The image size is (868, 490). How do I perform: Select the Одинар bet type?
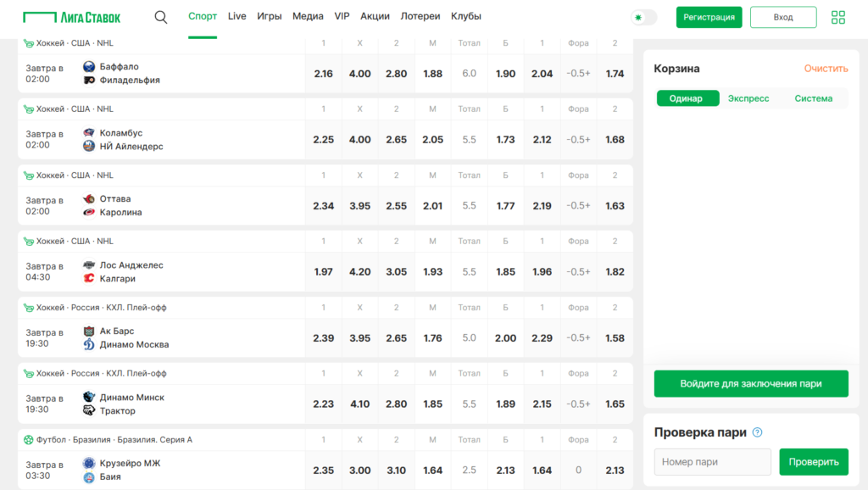(688, 98)
